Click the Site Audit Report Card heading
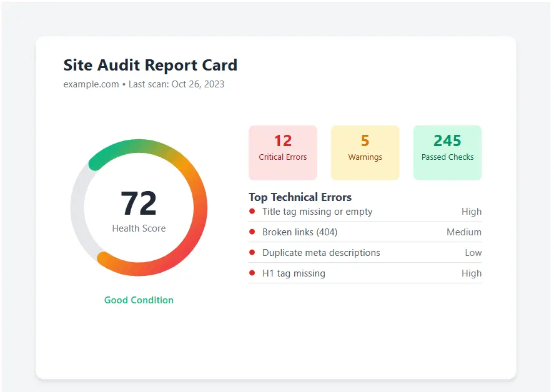The width and height of the screenshot is (554, 392). 150,66
